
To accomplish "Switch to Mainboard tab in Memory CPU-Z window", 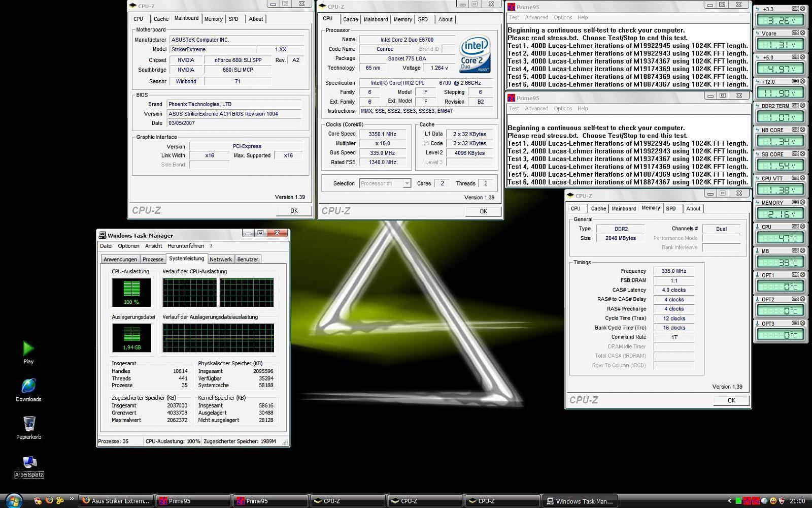I will tap(624, 208).
